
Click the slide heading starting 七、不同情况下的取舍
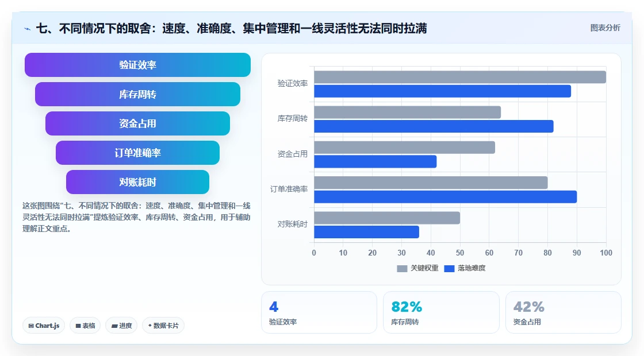(232, 28)
